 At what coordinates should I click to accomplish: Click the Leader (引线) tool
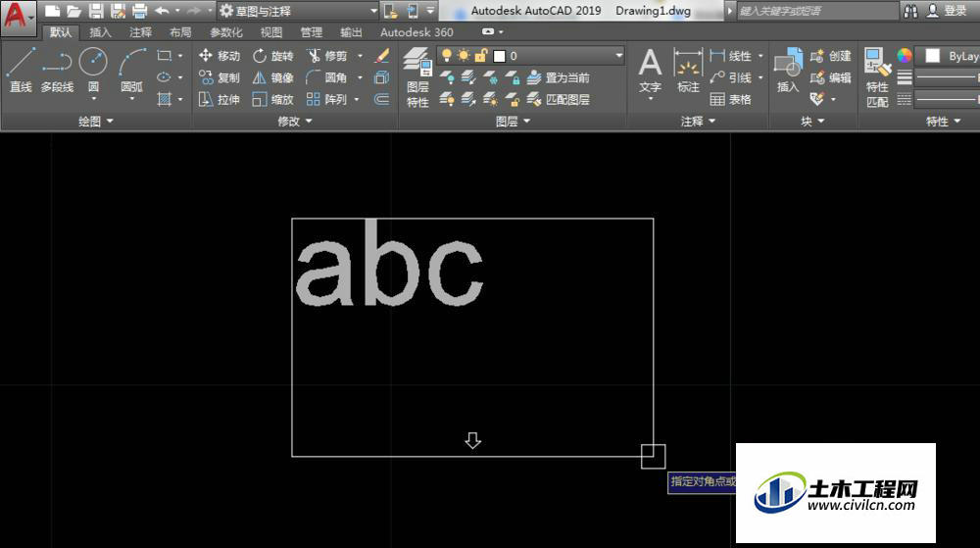pos(731,77)
